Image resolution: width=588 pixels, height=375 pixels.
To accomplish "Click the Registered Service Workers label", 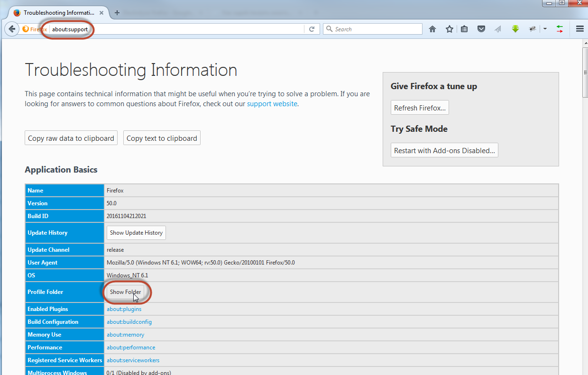I will (65, 360).
